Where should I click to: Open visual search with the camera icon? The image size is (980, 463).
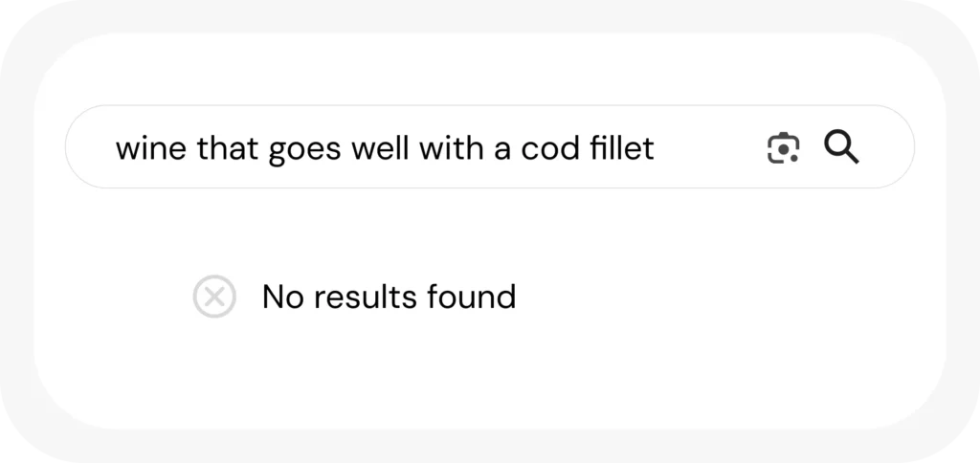click(783, 147)
